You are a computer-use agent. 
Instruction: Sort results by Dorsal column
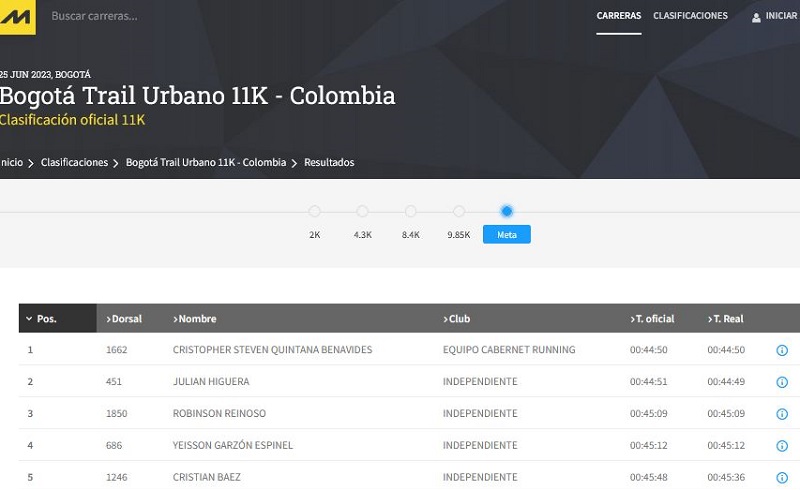[125, 319]
